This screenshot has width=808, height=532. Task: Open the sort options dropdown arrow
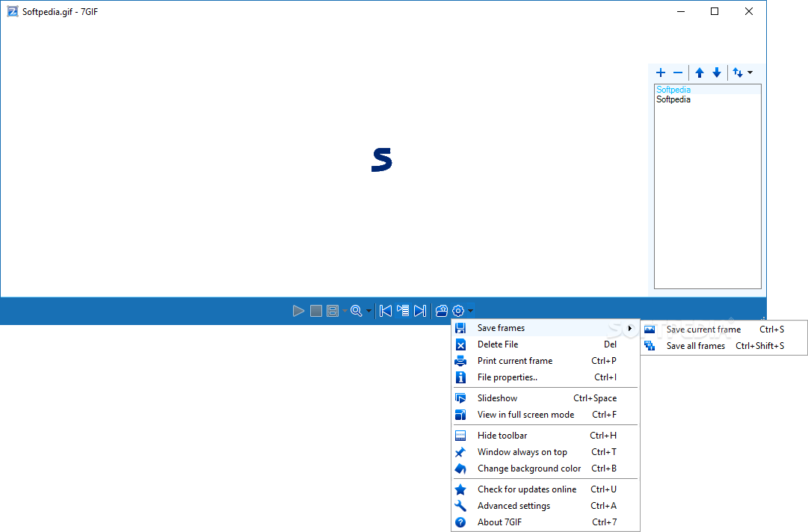[x=750, y=72]
